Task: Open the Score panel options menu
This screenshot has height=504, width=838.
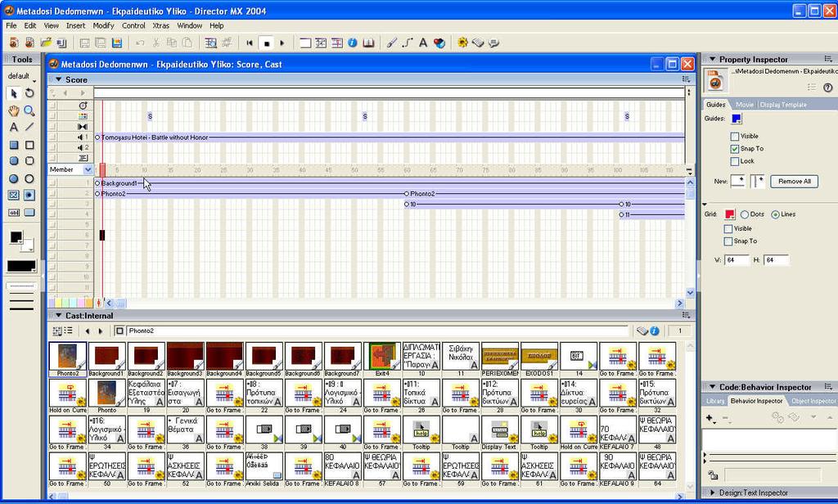Action: click(687, 79)
